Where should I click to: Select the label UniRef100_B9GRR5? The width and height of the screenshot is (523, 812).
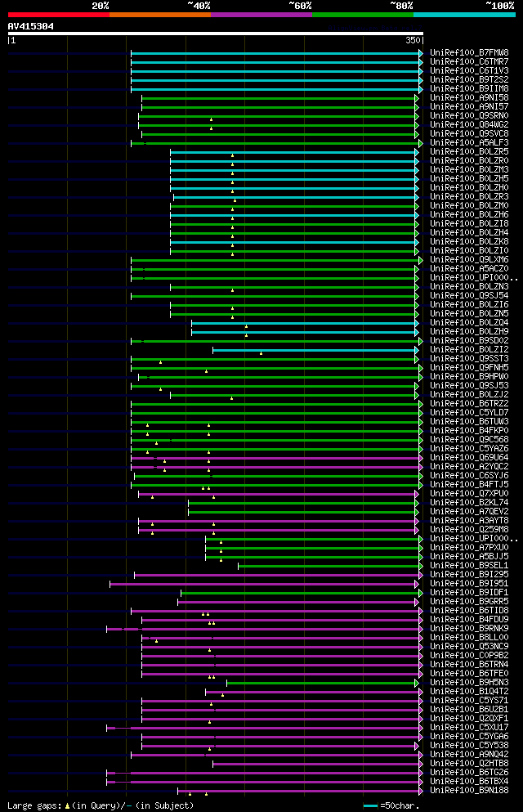click(x=469, y=602)
